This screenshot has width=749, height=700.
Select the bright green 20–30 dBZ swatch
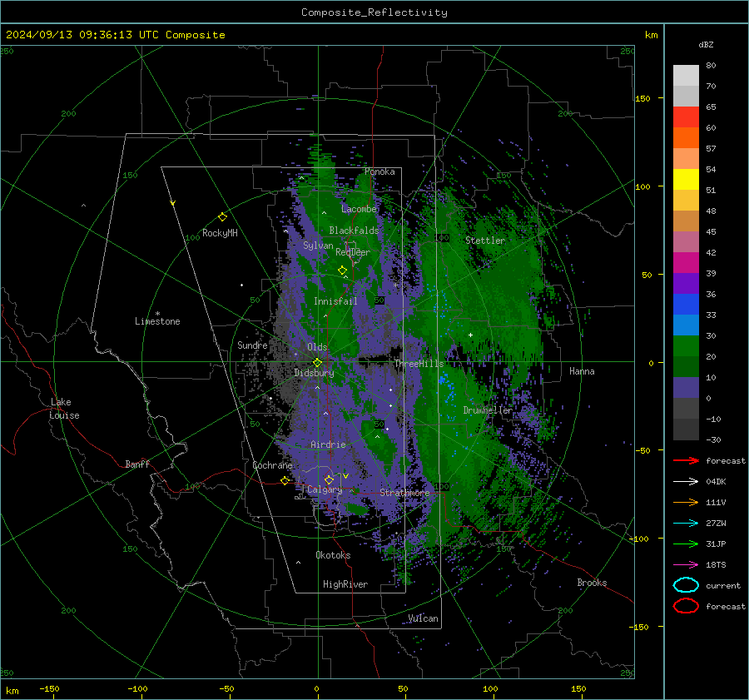[x=686, y=346]
